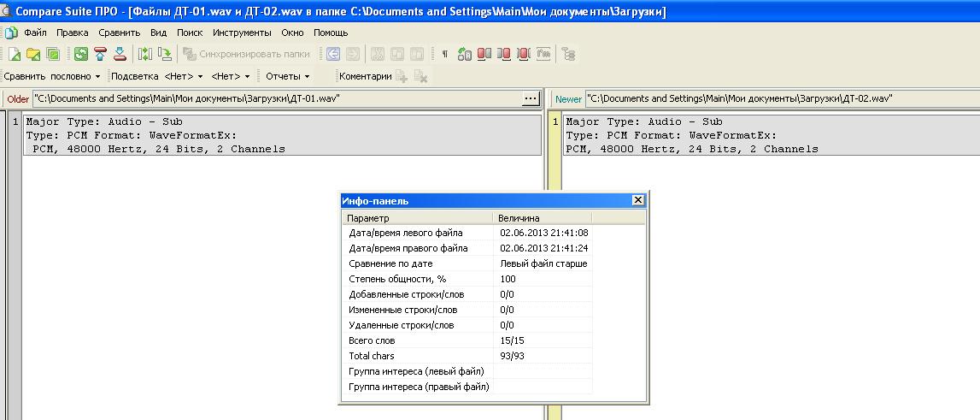The height and width of the screenshot is (420, 980).
Task: Jump to previous difference with up arrow icon
Action: point(101,54)
